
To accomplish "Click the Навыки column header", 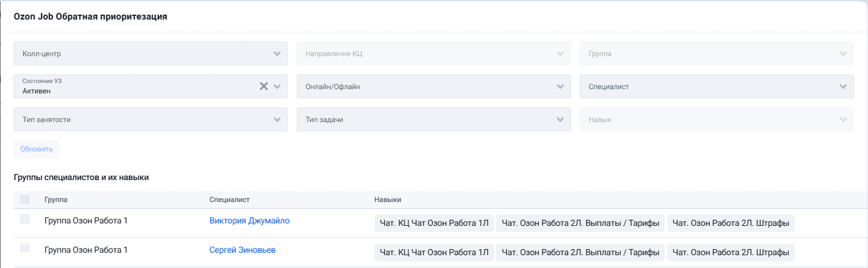I will [x=388, y=200].
